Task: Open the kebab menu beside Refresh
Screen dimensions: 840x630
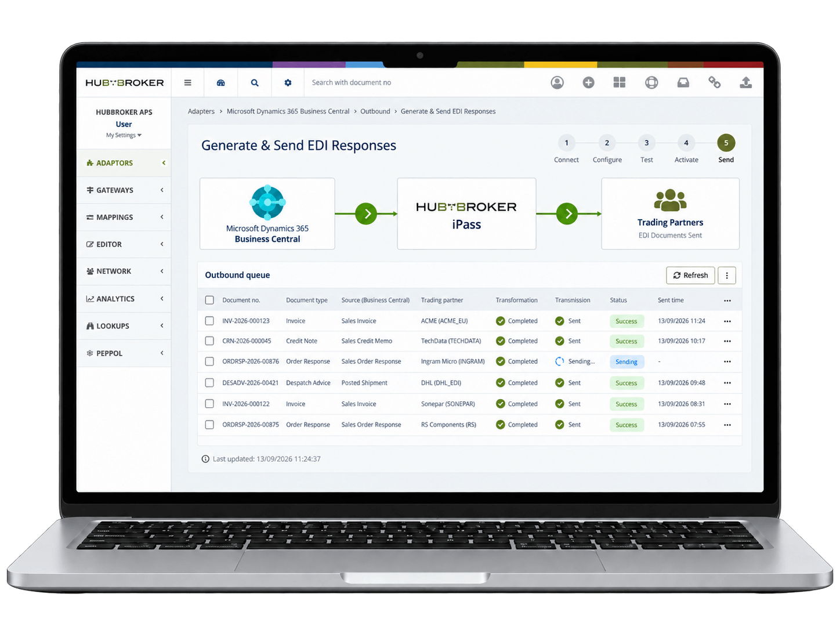Action: point(727,276)
